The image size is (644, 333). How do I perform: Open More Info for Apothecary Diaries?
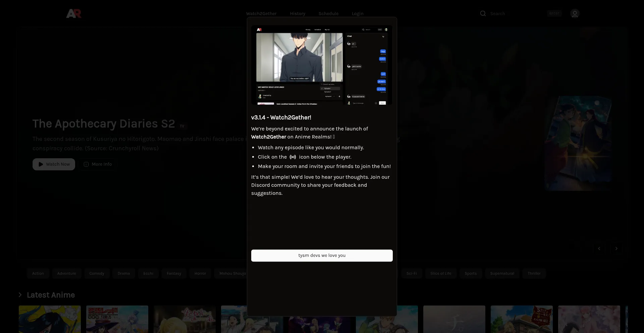pyautogui.click(x=98, y=164)
